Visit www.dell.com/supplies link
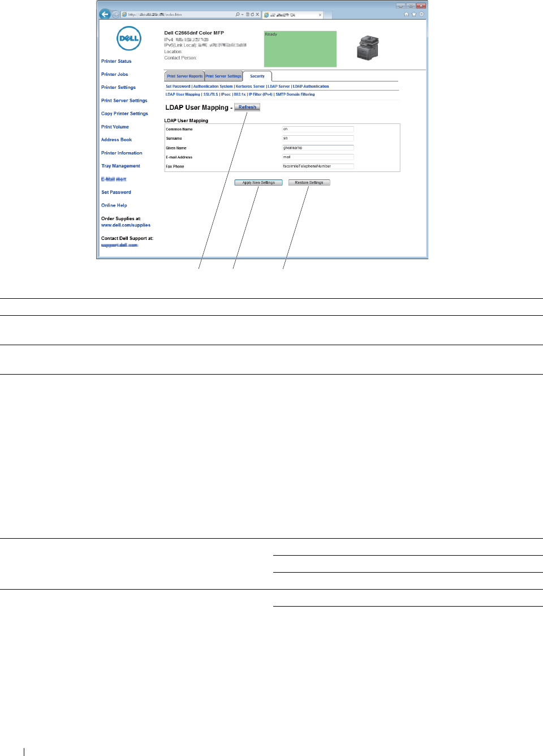This screenshot has height=756, width=543. coord(126,225)
